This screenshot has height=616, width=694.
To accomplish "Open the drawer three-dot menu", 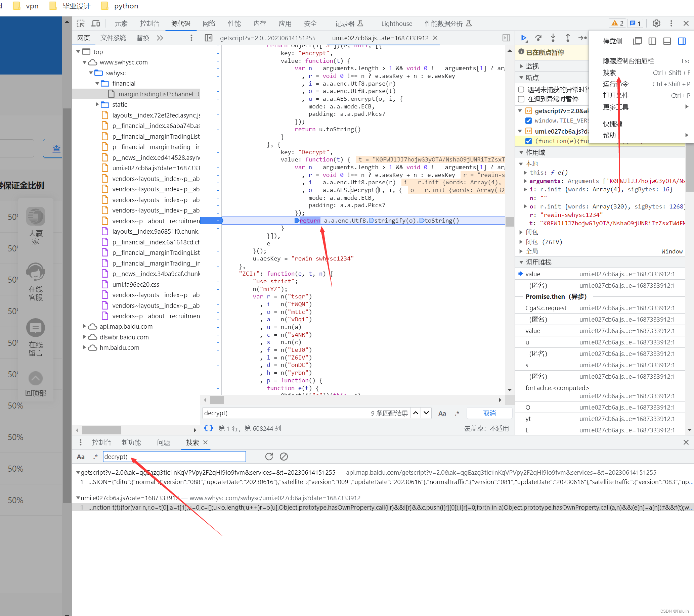I will (x=81, y=442).
